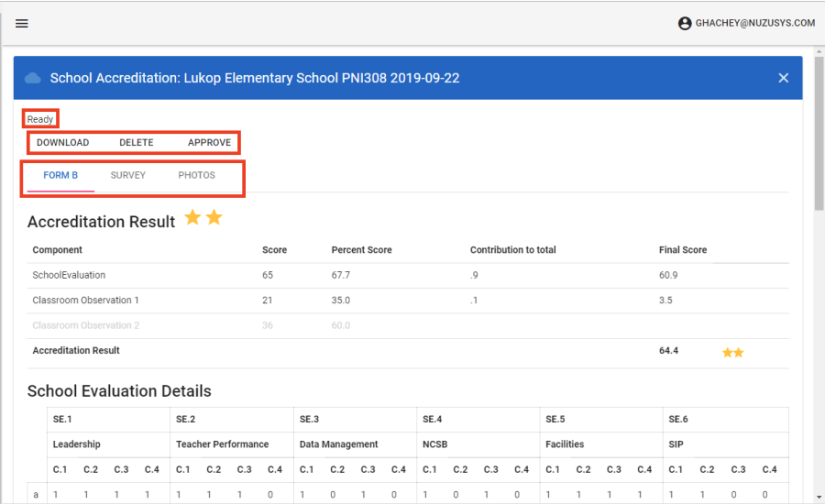Viewport: 825px width, 504px height.
Task: Click the Download button
Action: (62, 143)
